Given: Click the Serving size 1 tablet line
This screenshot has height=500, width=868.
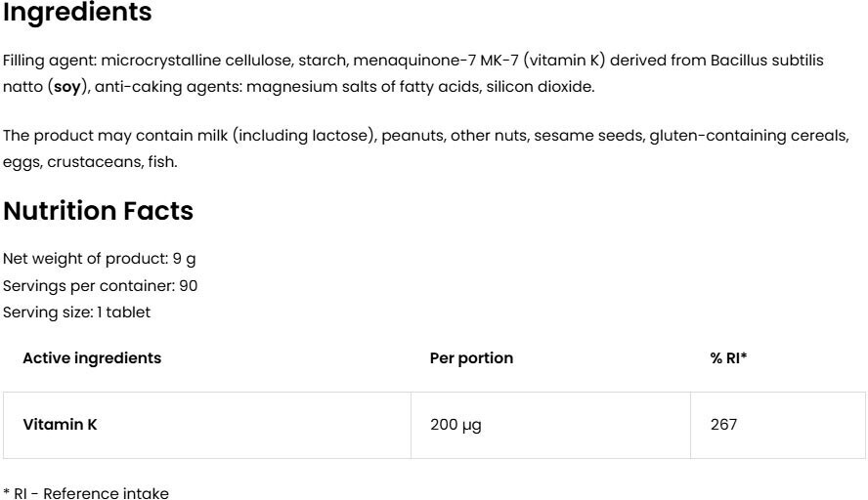Looking at the screenshot, I should [x=76, y=312].
